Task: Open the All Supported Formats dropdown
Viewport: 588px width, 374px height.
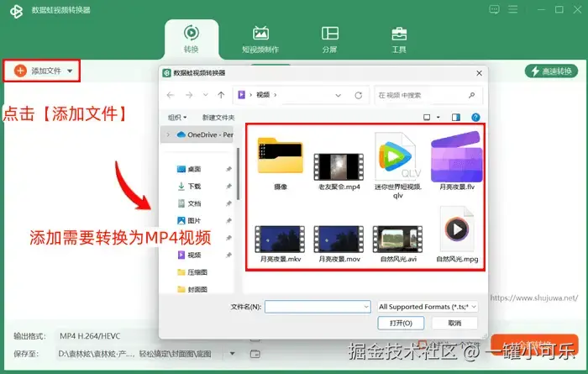Action: [428, 307]
